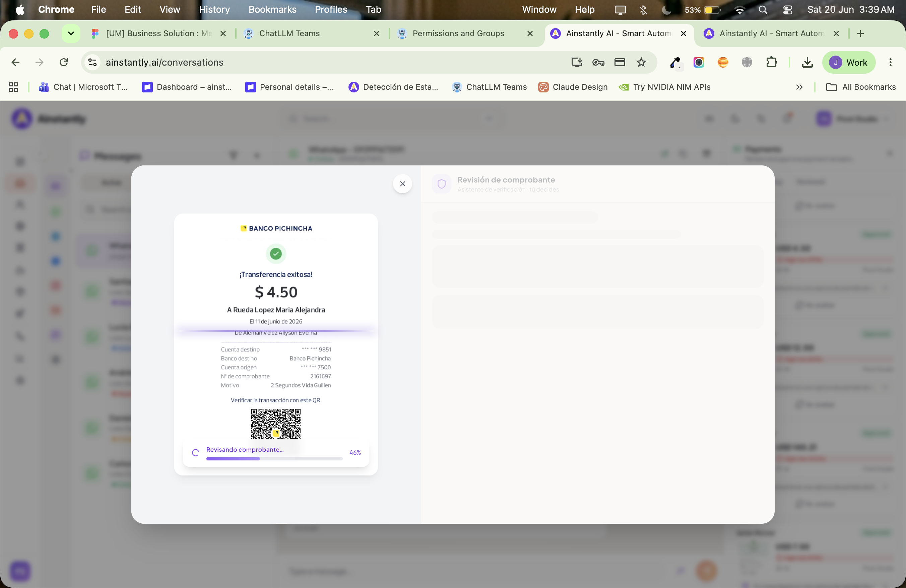This screenshot has width=906, height=588.
Task: Open the Try NVIDIA NIM APIs bookmark
Action: click(664, 87)
